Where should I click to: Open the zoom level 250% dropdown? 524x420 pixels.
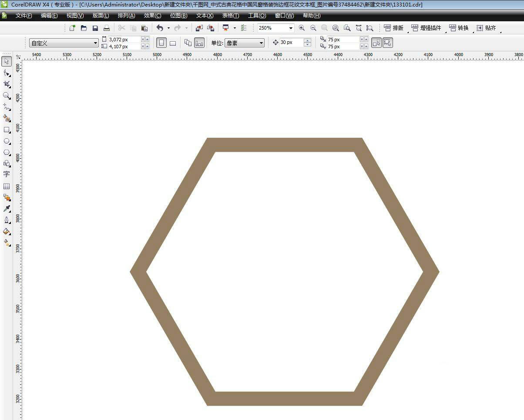point(290,28)
